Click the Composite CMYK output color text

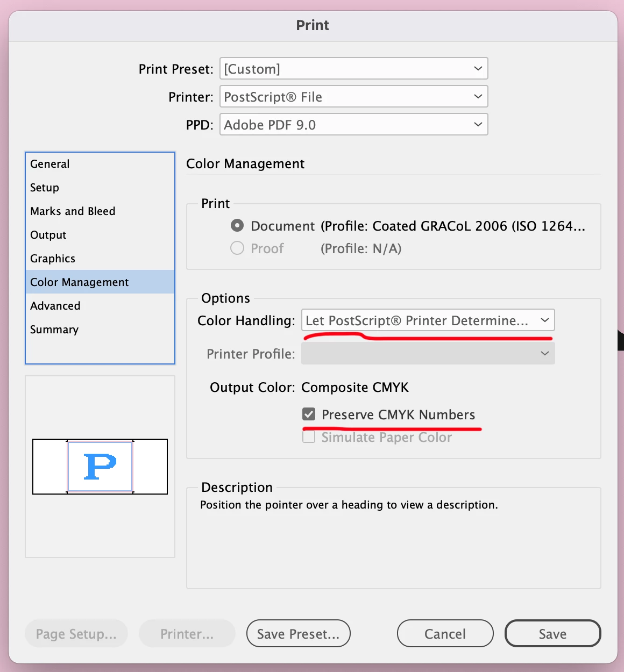coord(355,388)
